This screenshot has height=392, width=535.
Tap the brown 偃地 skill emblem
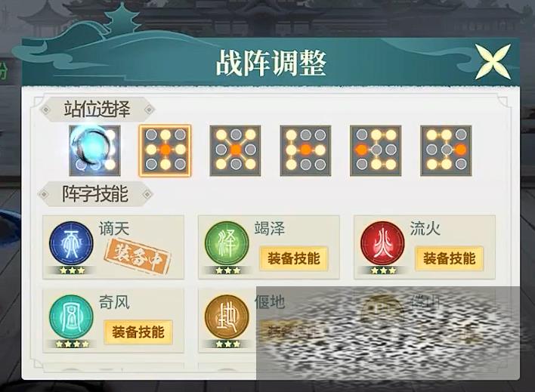[227, 317]
